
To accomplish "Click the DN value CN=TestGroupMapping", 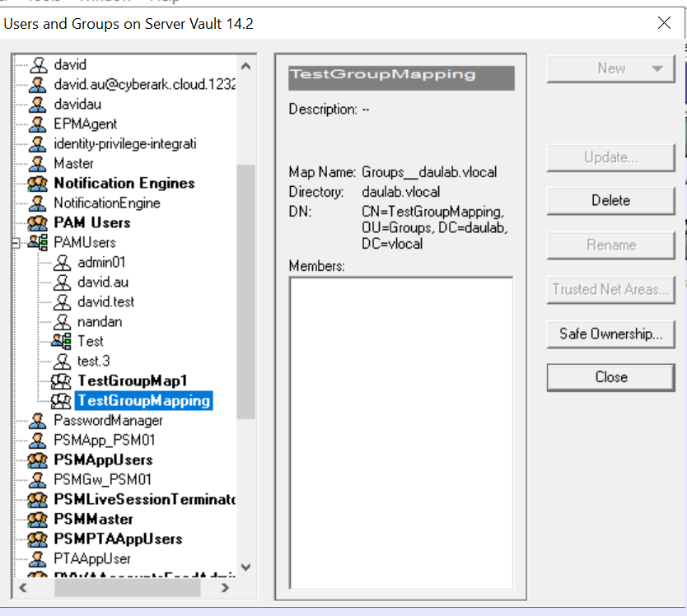I will (432, 212).
